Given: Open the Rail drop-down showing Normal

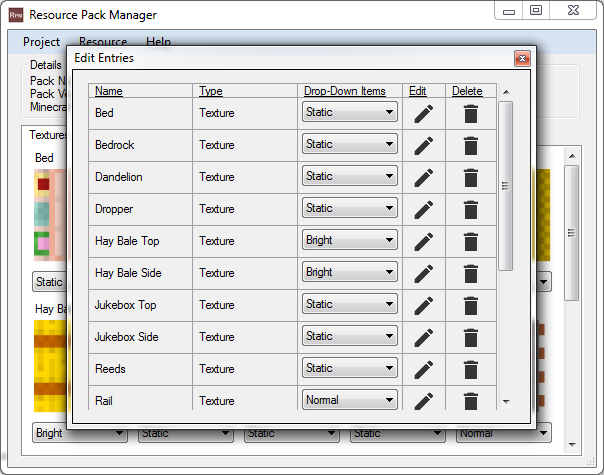Looking at the screenshot, I should pyautogui.click(x=349, y=400).
